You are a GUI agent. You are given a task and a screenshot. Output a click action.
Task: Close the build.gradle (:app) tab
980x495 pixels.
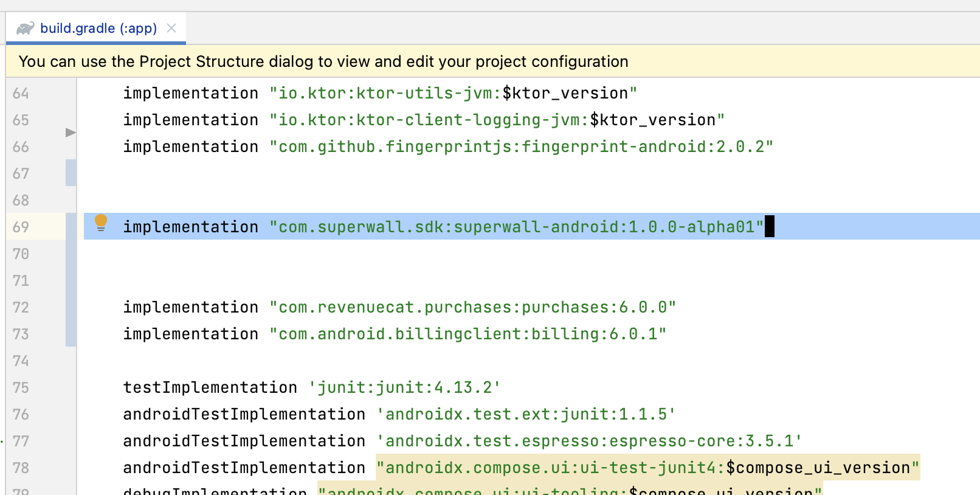pyautogui.click(x=171, y=28)
